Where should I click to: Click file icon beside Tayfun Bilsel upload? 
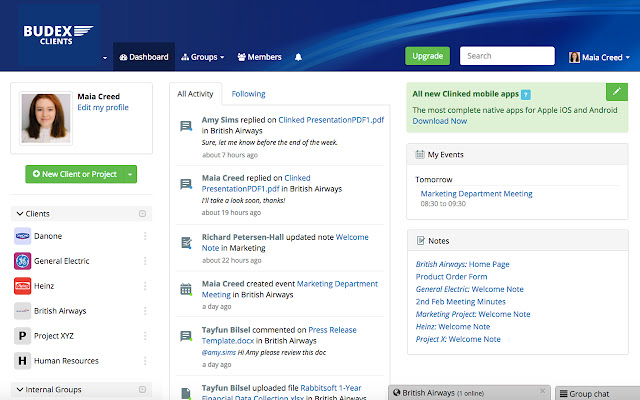click(186, 393)
